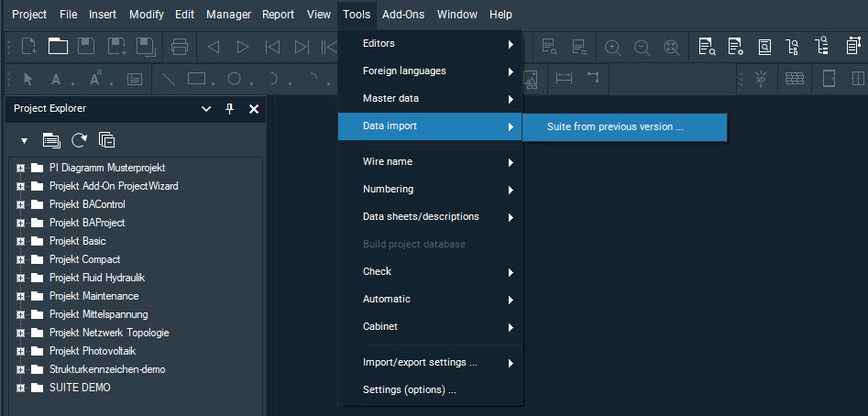
Task: Select the text box card tool
Action: [x=135, y=79]
